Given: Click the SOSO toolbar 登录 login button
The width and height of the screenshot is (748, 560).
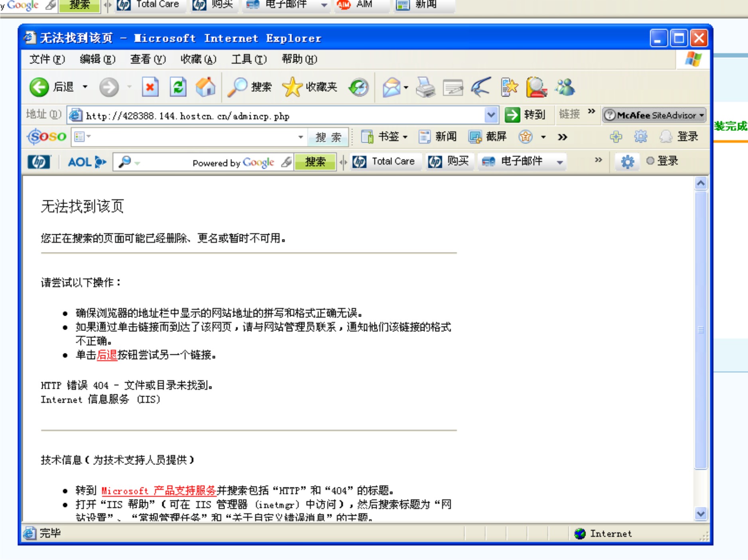Looking at the screenshot, I should pyautogui.click(x=679, y=137).
